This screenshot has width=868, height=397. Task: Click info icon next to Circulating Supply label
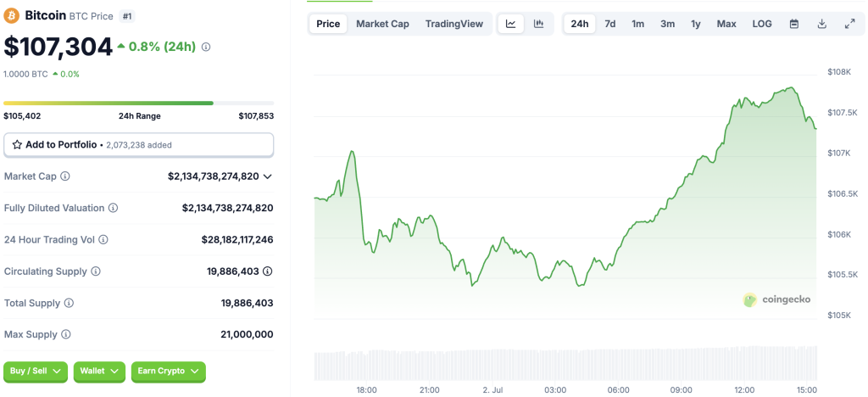click(x=95, y=271)
